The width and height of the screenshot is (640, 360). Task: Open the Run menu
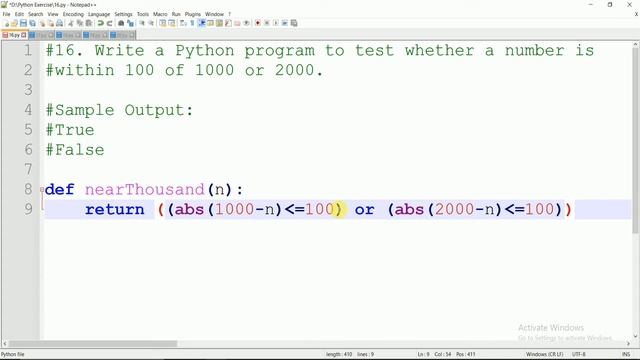(x=176, y=14)
